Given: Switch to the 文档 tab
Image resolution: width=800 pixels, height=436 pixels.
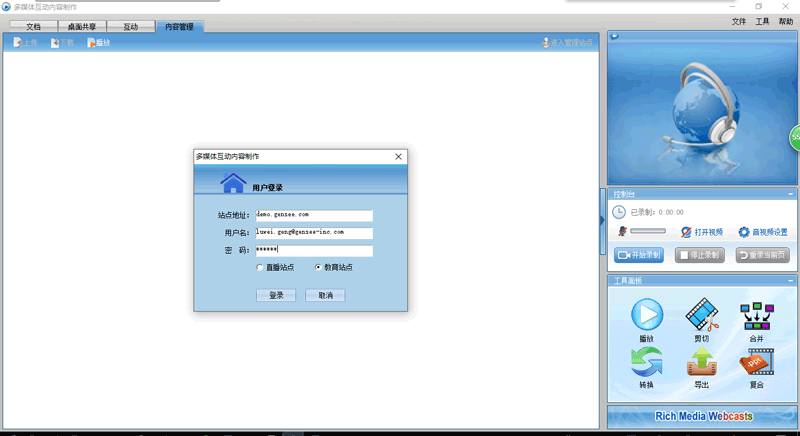Looking at the screenshot, I should 33,27.
